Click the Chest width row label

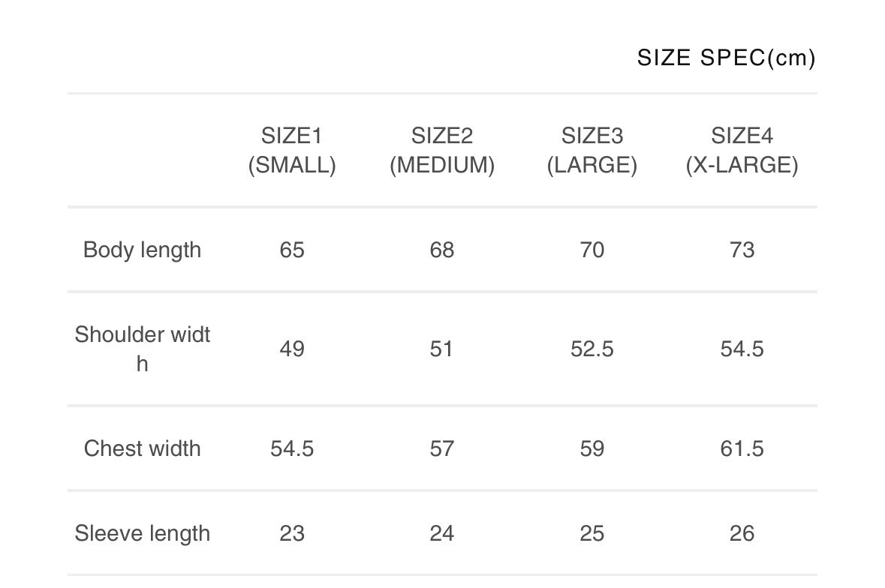coord(142,448)
